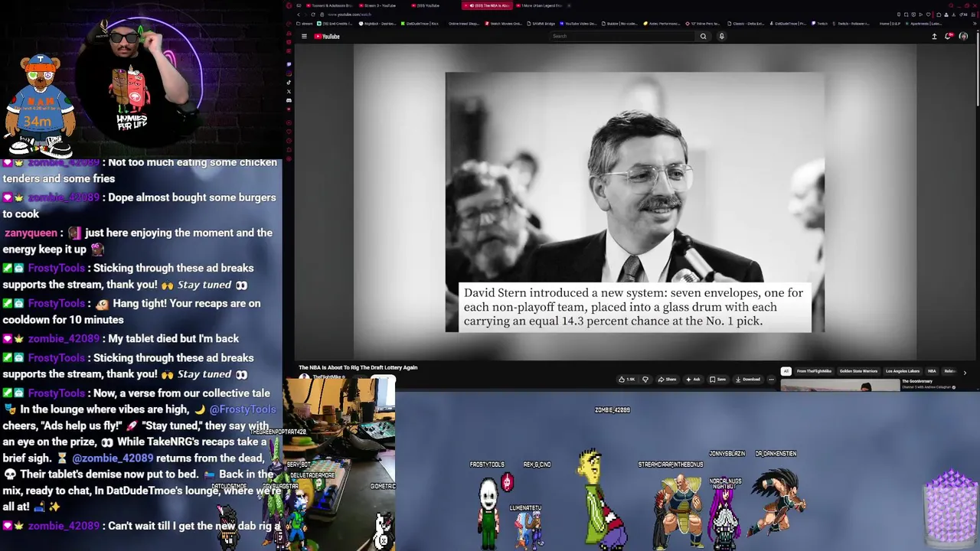Open the Twitch bookmark in bookmarks bar
Viewport: 980px width, 551px height.
tap(820, 24)
